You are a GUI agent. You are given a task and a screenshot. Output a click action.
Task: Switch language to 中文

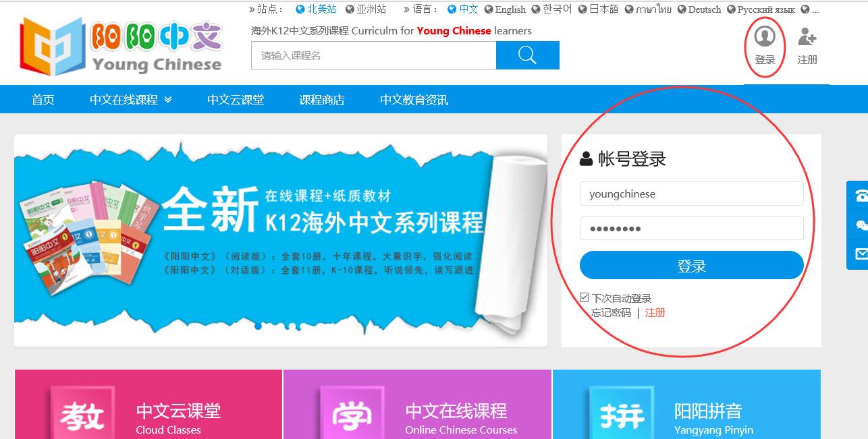tap(463, 9)
